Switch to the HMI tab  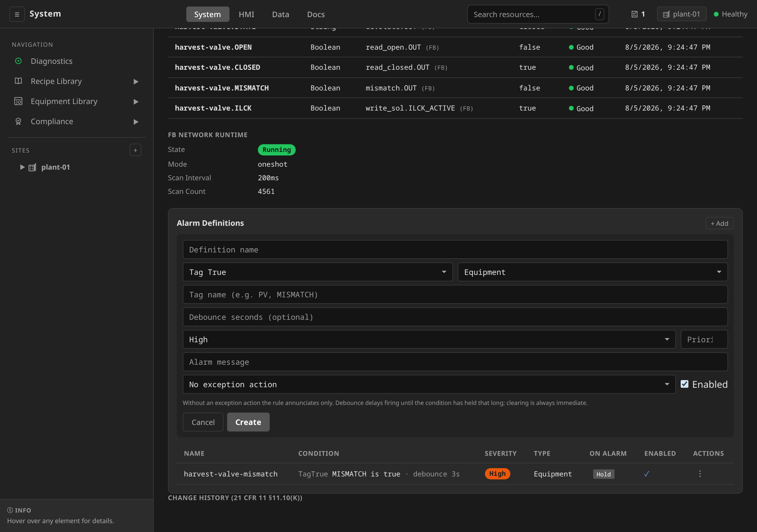coord(246,14)
